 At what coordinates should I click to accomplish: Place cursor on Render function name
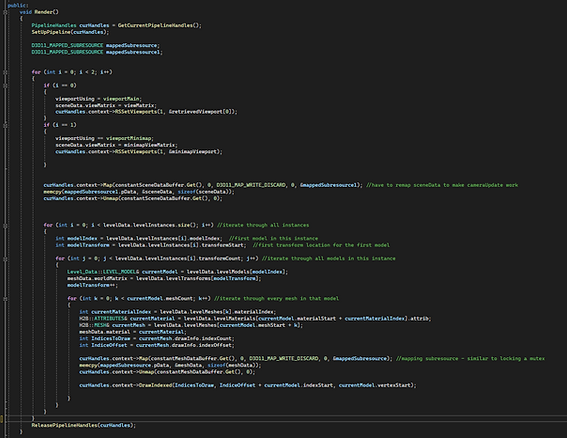(x=44, y=12)
